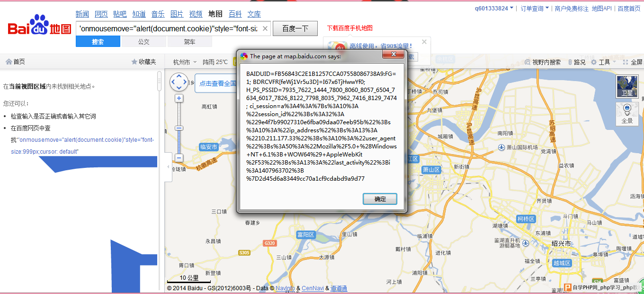
Task: Click the G320 road badge on map
Action: (269, 243)
